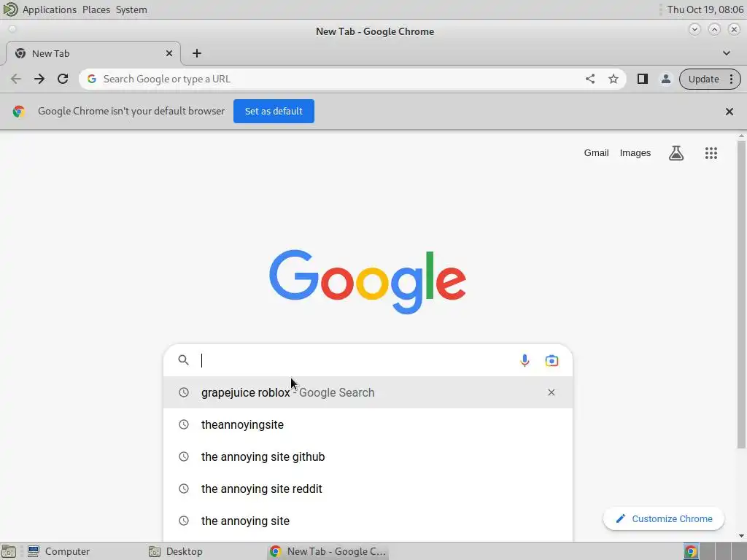Switch to the New Tab - Google Chrome taskbar item
This screenshot has width=747, height=560.
click(x=329, y=551)
